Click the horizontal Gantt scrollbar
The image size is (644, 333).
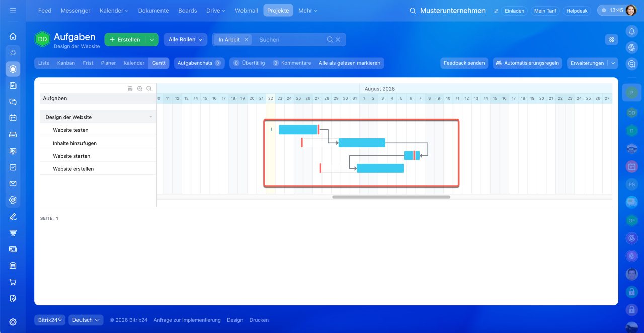(391, 197)
